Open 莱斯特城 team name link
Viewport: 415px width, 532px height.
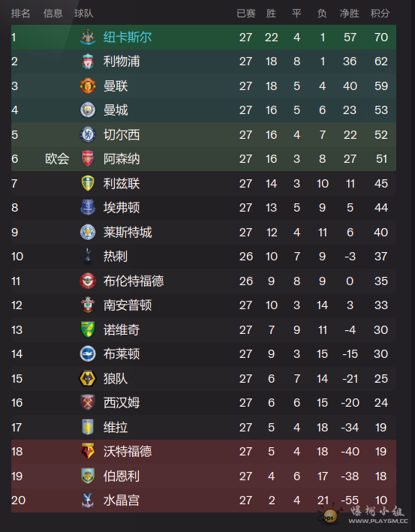click(x=128, y=233)
